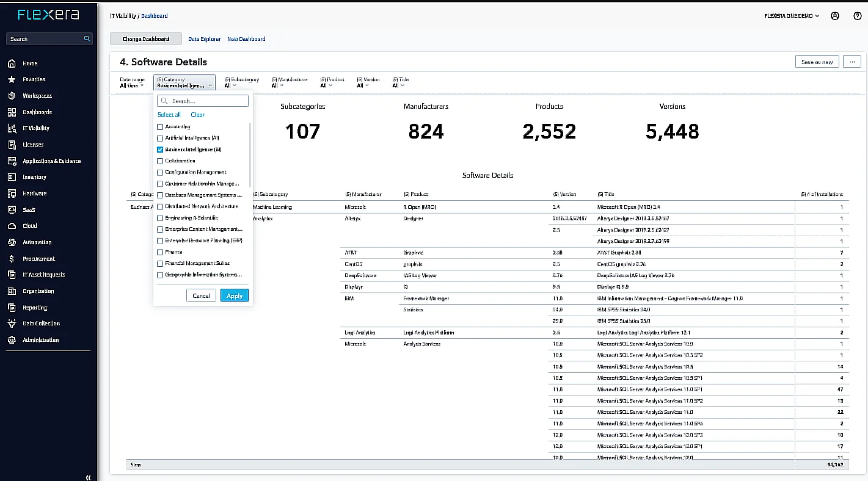Click the Select all link
The image size is (868, 481).
click(x=169, y=115)
